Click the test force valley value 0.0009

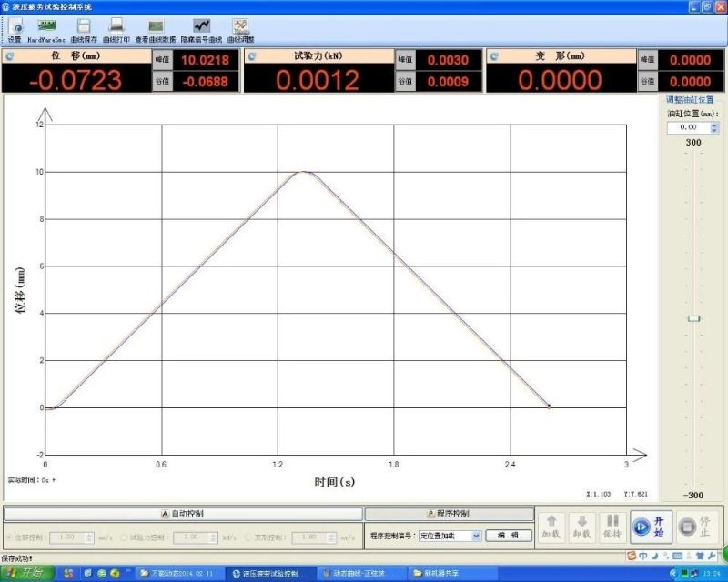point(448,82)
